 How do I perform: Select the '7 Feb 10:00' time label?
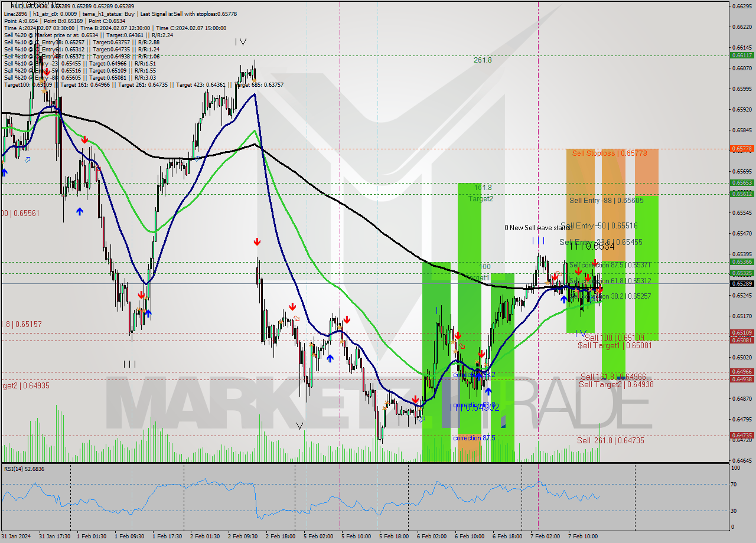pos(583,537)
